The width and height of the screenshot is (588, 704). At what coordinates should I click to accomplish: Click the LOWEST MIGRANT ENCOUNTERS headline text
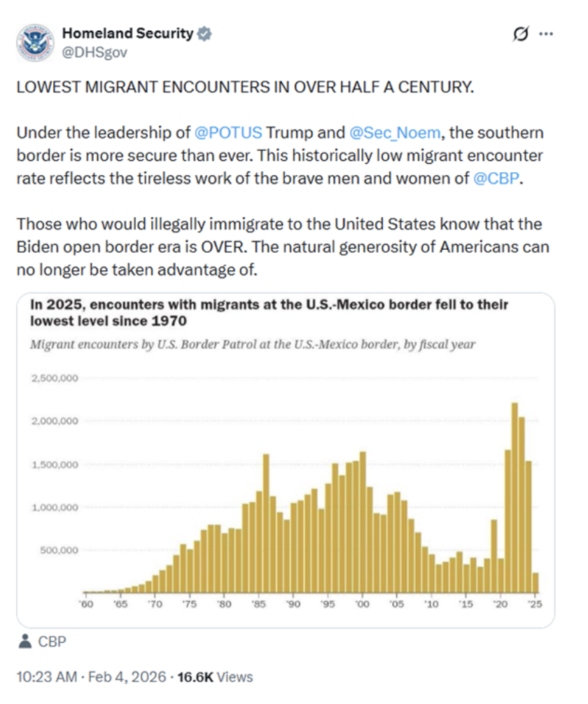244,88
